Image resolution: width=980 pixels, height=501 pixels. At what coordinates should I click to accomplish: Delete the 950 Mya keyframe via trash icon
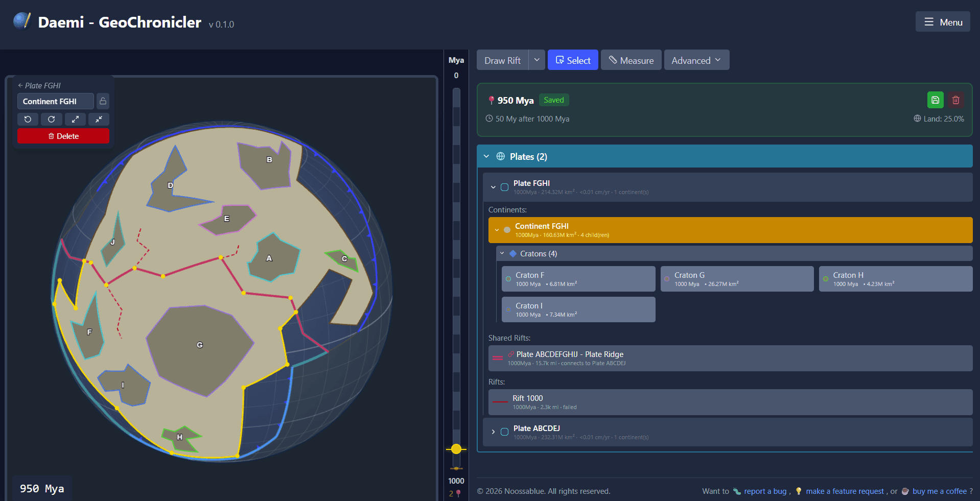point(955,100)
